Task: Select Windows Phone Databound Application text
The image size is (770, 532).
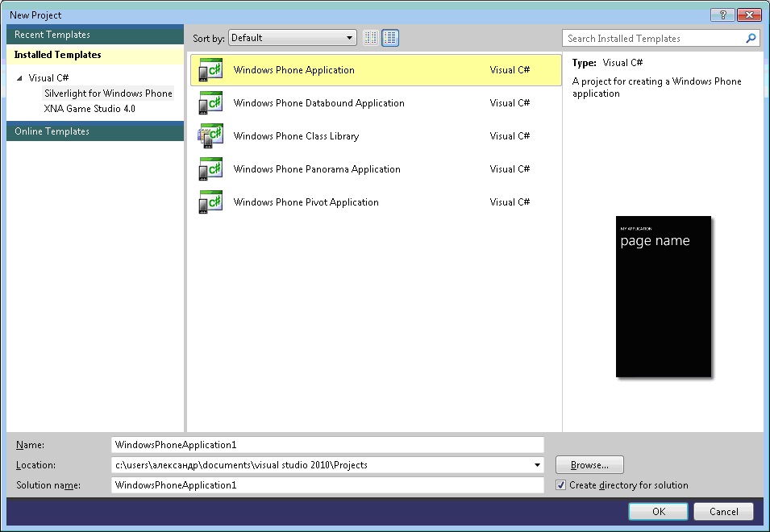Action: [318, 102]
